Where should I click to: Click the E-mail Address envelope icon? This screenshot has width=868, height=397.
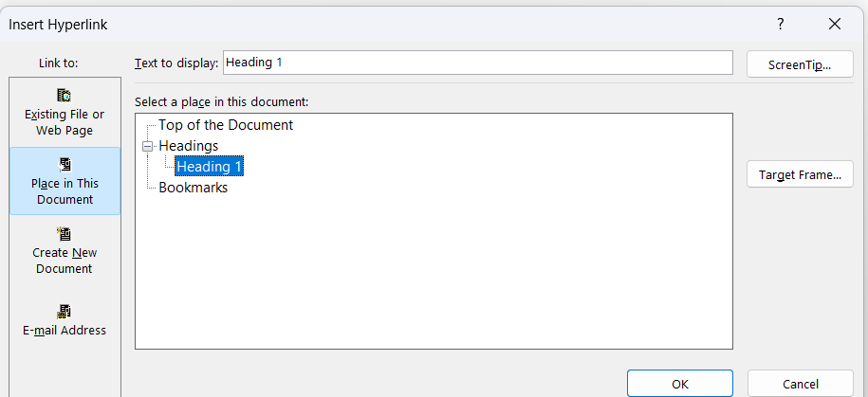coord(65,312)
